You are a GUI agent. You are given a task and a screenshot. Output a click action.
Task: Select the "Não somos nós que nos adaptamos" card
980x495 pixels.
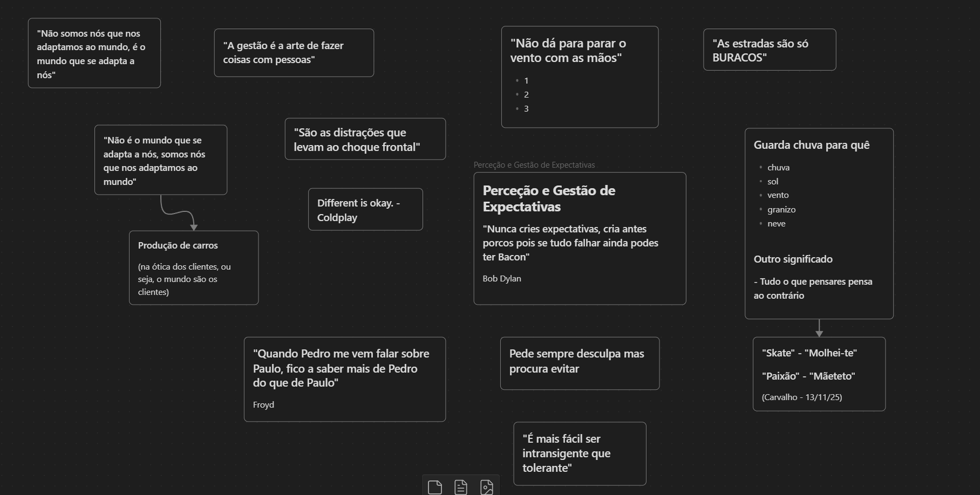94,53
